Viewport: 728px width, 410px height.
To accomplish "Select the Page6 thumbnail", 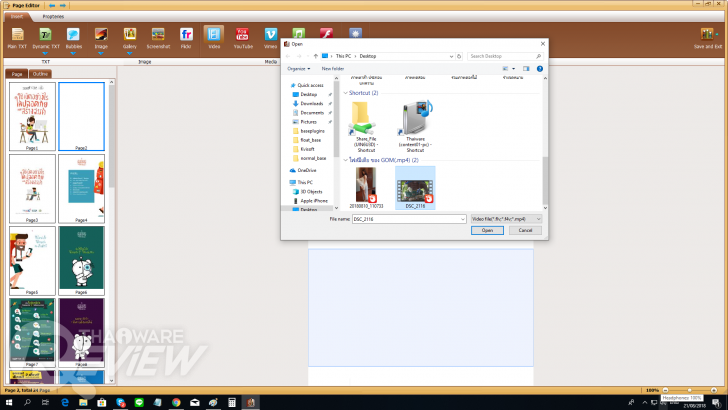I will [x=81, y=260].
